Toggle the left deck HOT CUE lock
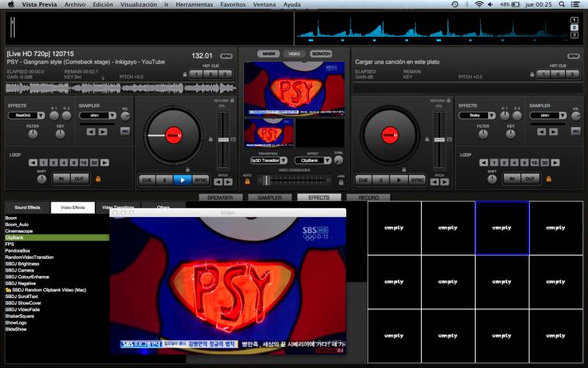This screenshot has width=588, height=368. (x=185, y=74)
